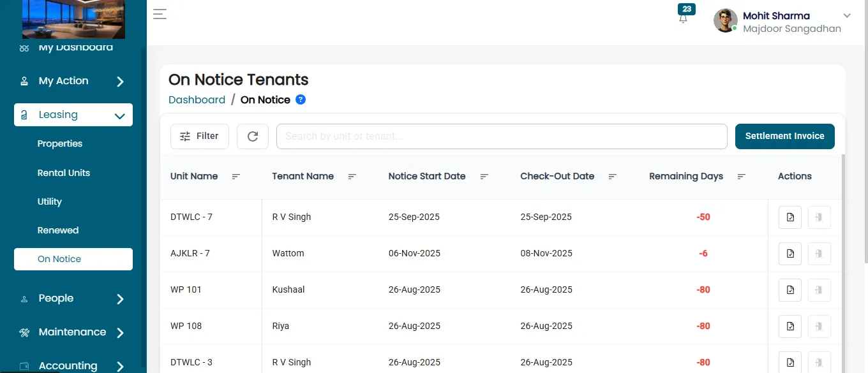
Task: Open document action for DTWLC - 3 row
Action: coord(790,362)
